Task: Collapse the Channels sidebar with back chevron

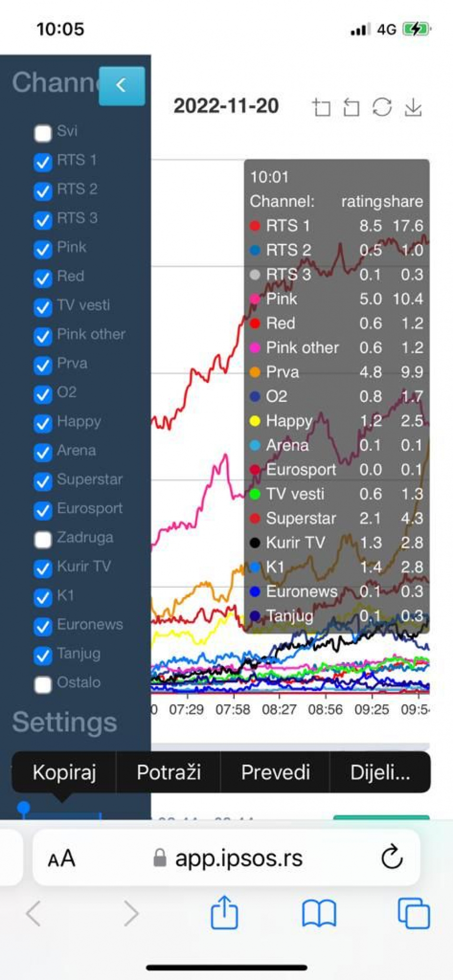Action: pyautogui.click(x=121, y=86)
